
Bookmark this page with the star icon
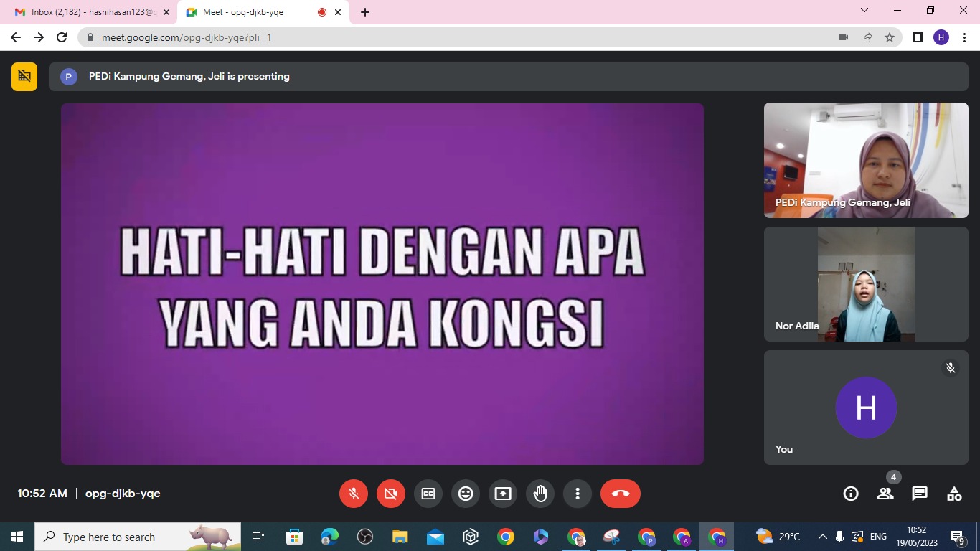point(890,37)
